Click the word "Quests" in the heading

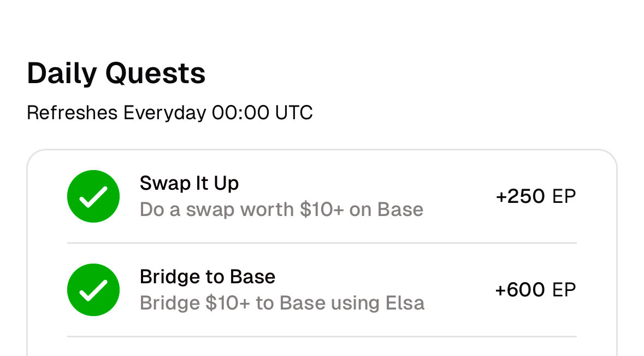click(x=155, y=73)
